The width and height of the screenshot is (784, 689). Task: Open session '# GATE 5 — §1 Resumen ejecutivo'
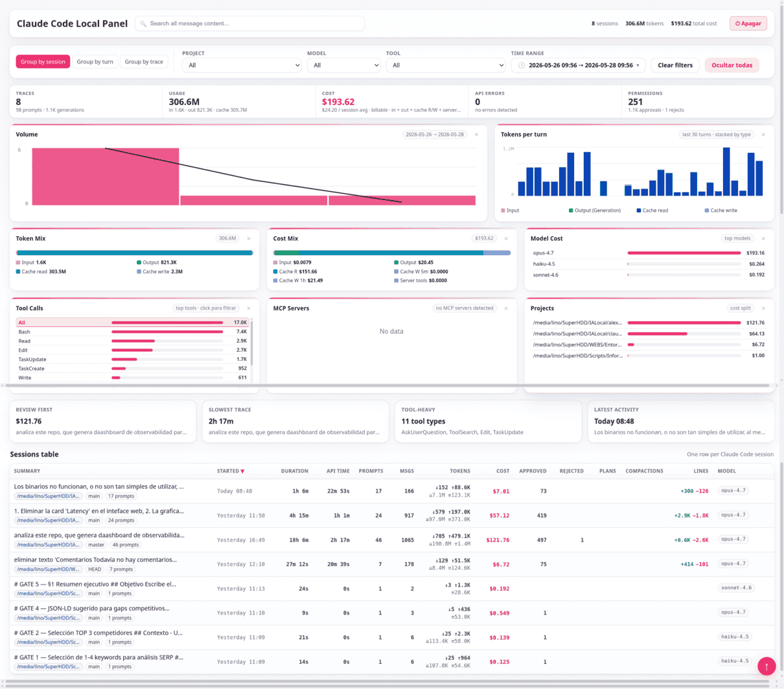coord(392,589)
